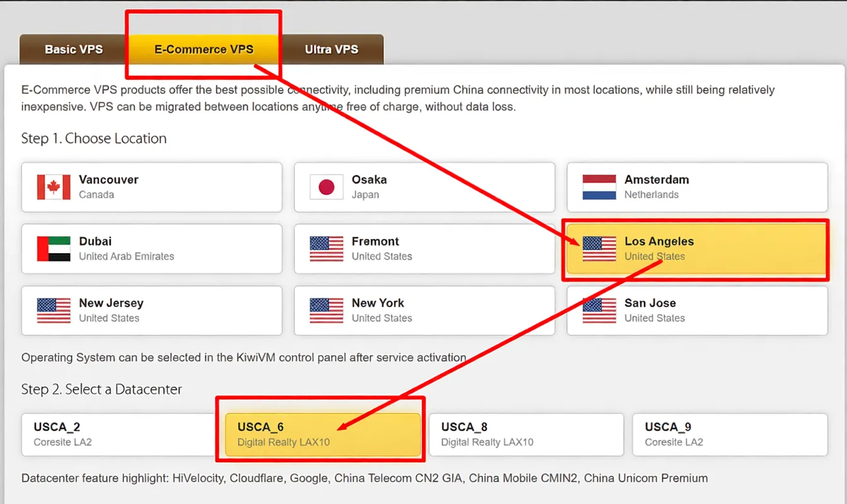Click the 'Datacenter feature highlight' text line
The height and width of the screenshot is (504, 847).
(364, 478)
